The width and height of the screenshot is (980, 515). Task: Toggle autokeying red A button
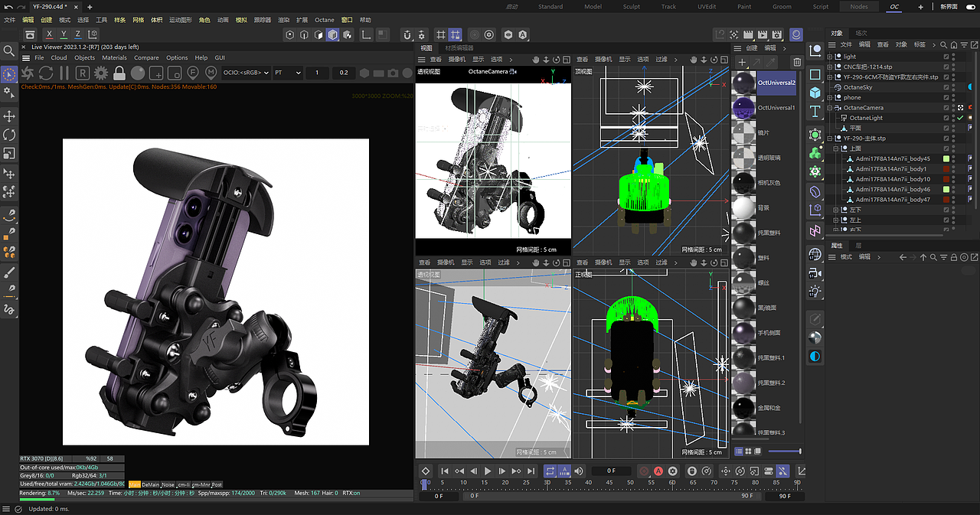pos(658,471)
